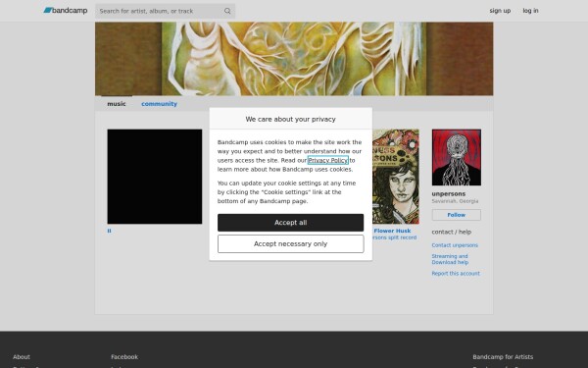The height and width of the screenshot is (368, 588).
Task: Click the contact / help heading
Action: [x=452, y=232]
